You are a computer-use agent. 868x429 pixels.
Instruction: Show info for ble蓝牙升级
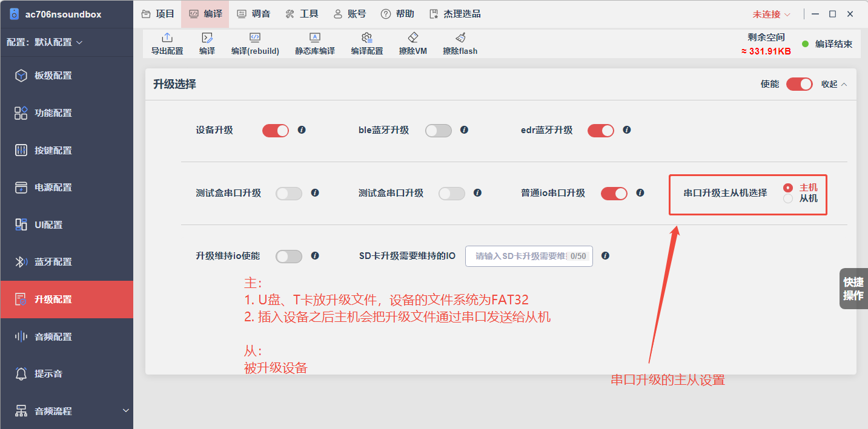pyautogui.click(x=464, y=130)
